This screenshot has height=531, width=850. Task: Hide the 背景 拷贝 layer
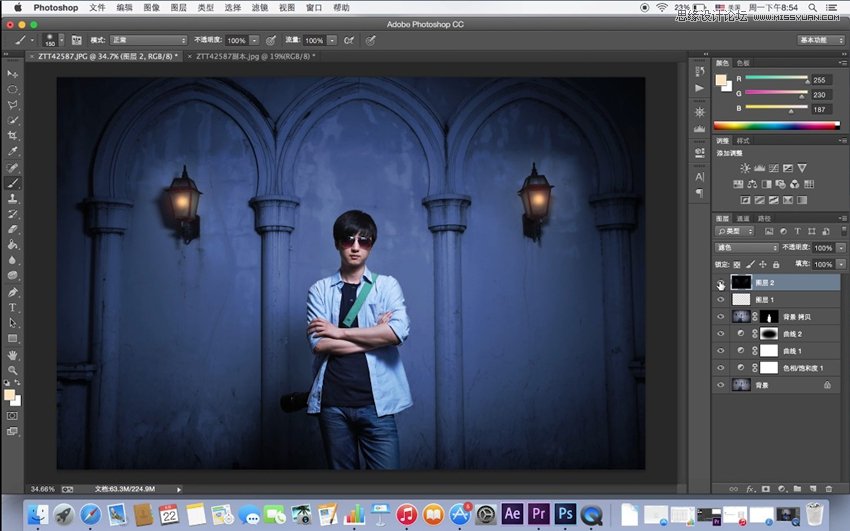720,317
